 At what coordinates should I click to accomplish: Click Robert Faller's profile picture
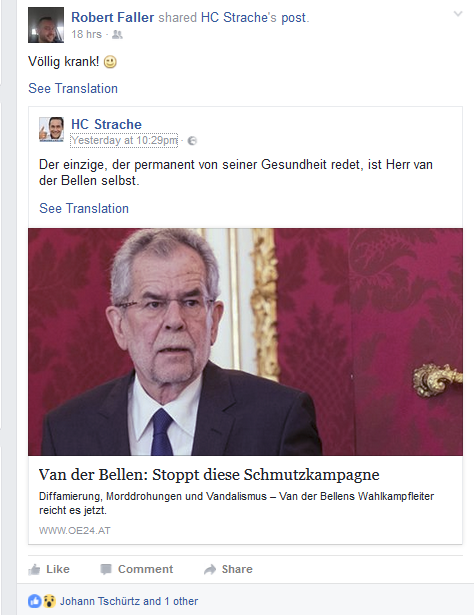(46, 25)
